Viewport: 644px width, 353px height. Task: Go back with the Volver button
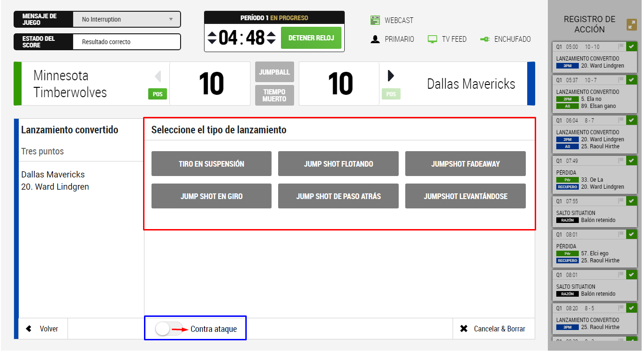point(43,329)
